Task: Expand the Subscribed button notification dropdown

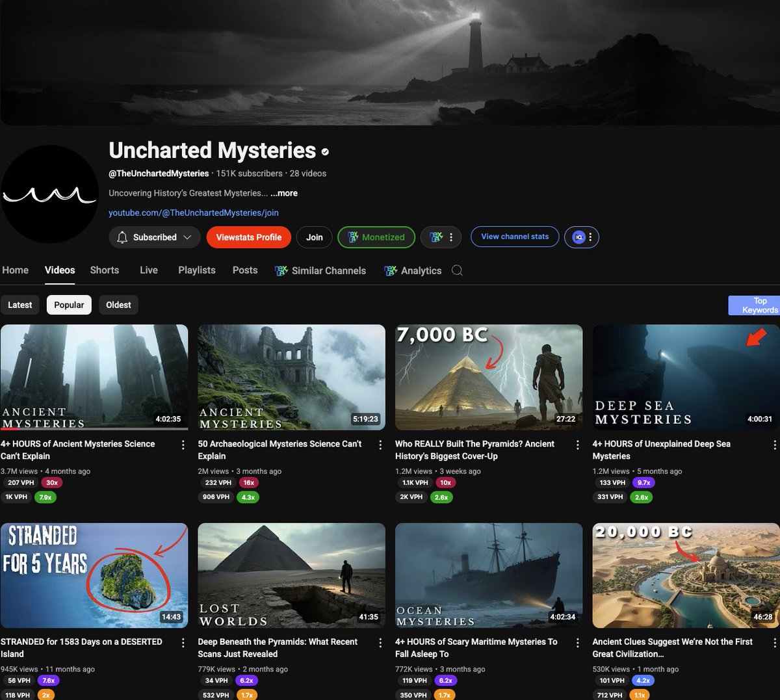Action: 188,237
